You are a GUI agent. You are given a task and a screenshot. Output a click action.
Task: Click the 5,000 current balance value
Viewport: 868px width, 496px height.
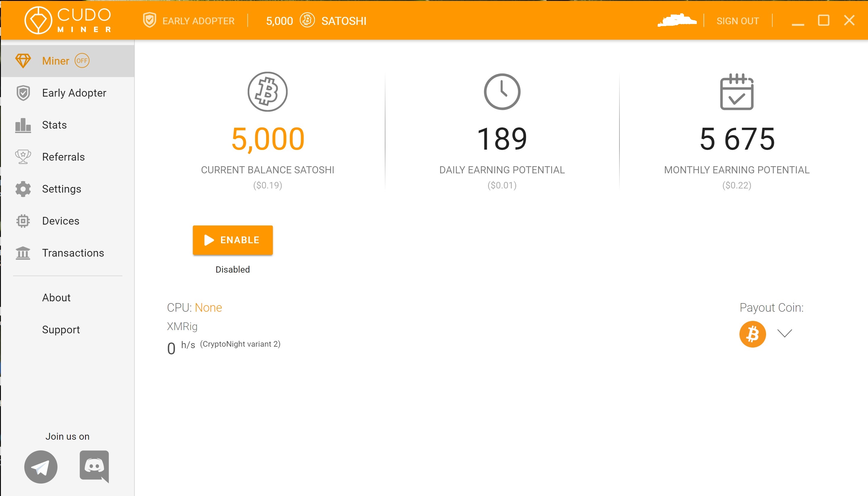(268, 139)
